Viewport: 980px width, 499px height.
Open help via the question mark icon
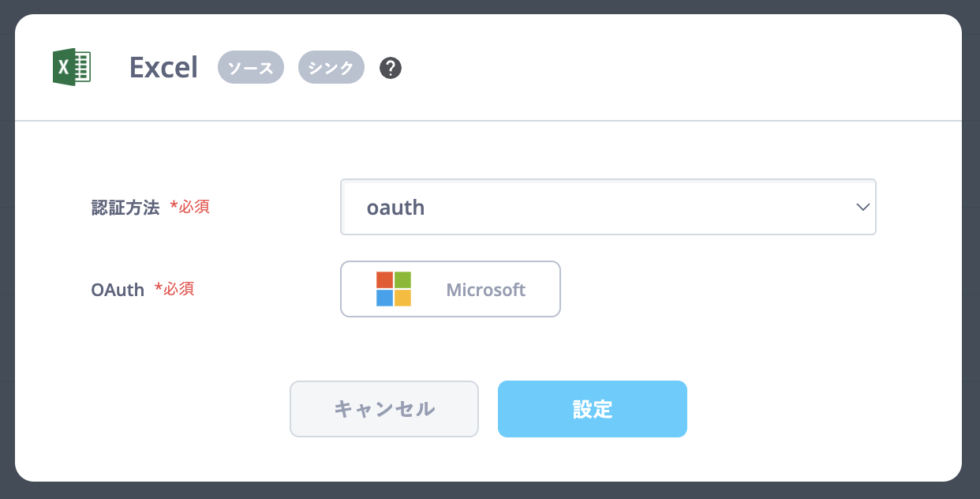pos(391,68)
